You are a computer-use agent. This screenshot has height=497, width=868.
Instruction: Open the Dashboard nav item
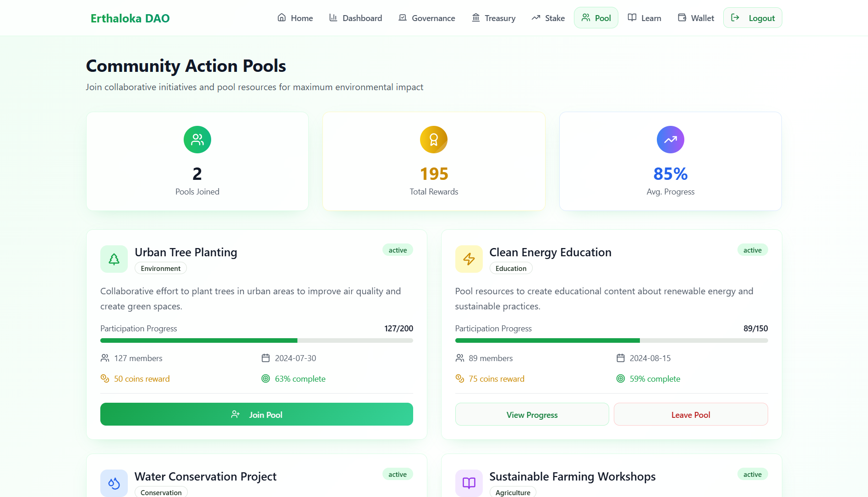pyautogui.click(x=355, y=18)
